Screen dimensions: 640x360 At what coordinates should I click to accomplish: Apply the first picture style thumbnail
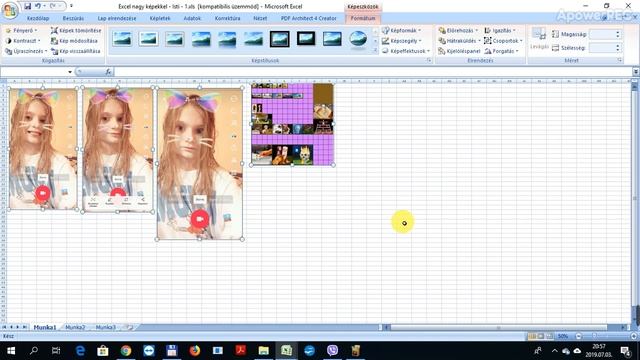122,39
